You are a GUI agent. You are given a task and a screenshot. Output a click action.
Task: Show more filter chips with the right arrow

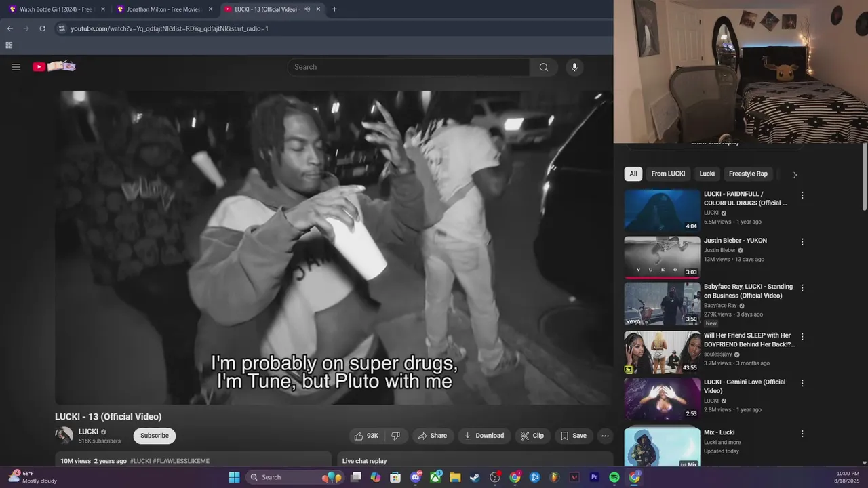pos(795,174)
